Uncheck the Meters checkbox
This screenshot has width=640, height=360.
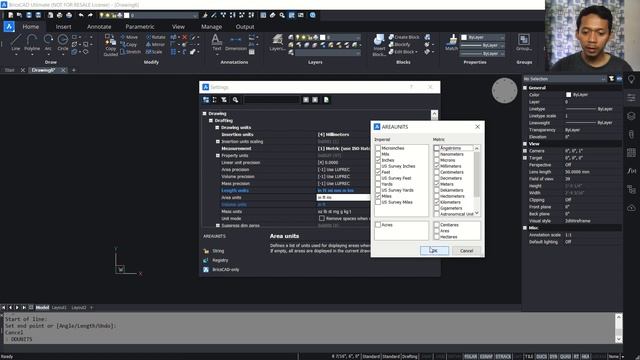click(437, 184)
